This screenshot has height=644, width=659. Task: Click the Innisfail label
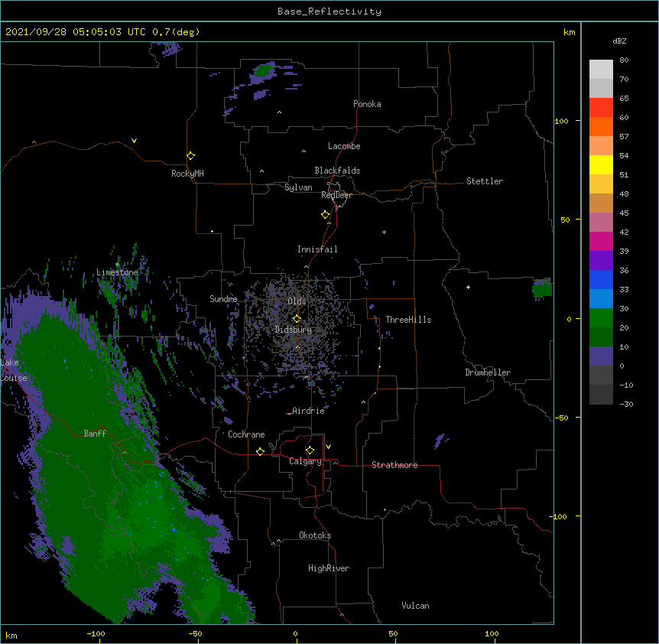(x=317, y=249)
